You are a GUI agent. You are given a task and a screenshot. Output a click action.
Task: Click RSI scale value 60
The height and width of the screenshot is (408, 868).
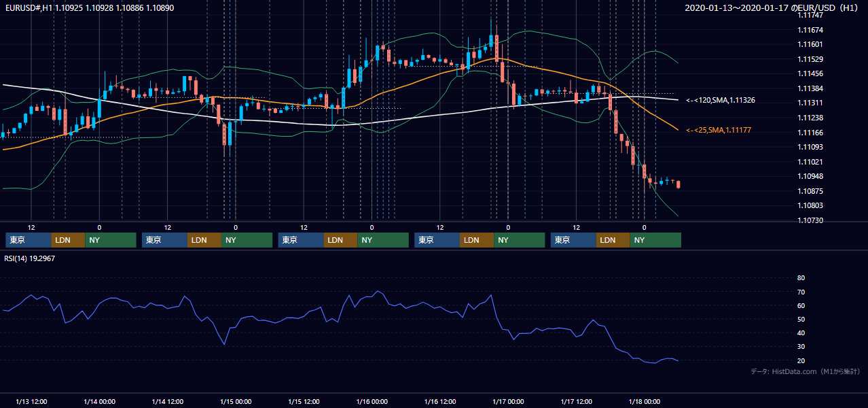pyautogui.click(x=801, y=305)
